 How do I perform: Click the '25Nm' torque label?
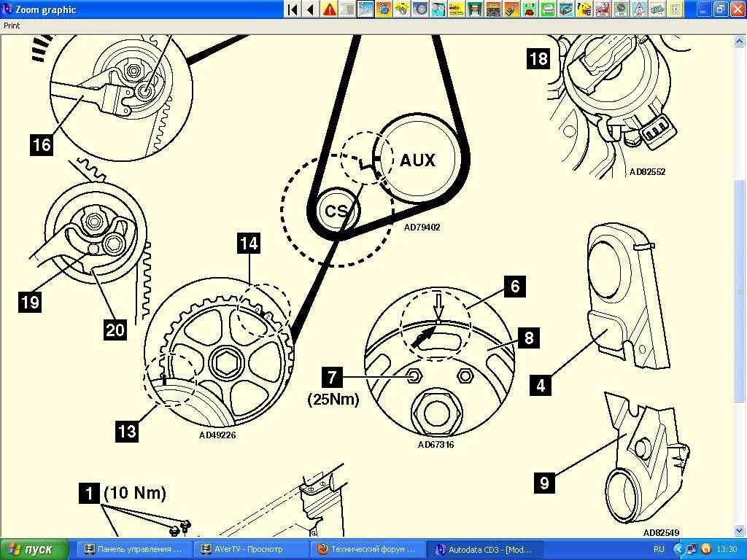333,399
